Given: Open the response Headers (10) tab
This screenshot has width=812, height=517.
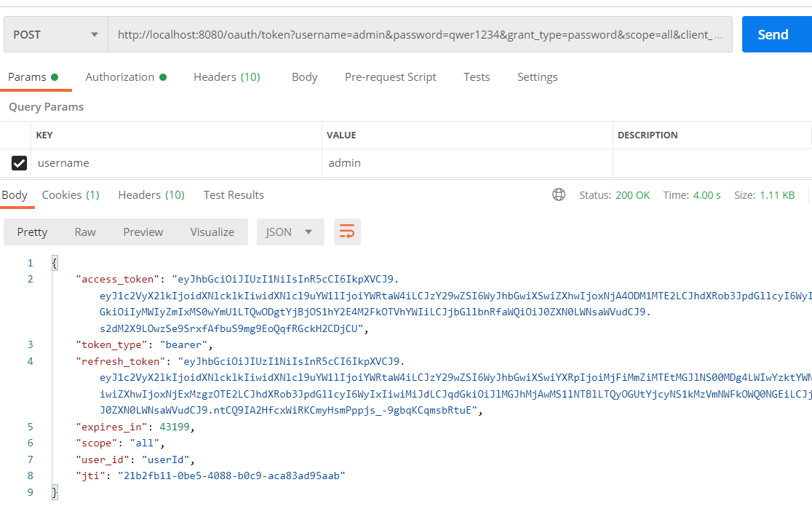Looking at the screenshot, I should coord(151,195).
